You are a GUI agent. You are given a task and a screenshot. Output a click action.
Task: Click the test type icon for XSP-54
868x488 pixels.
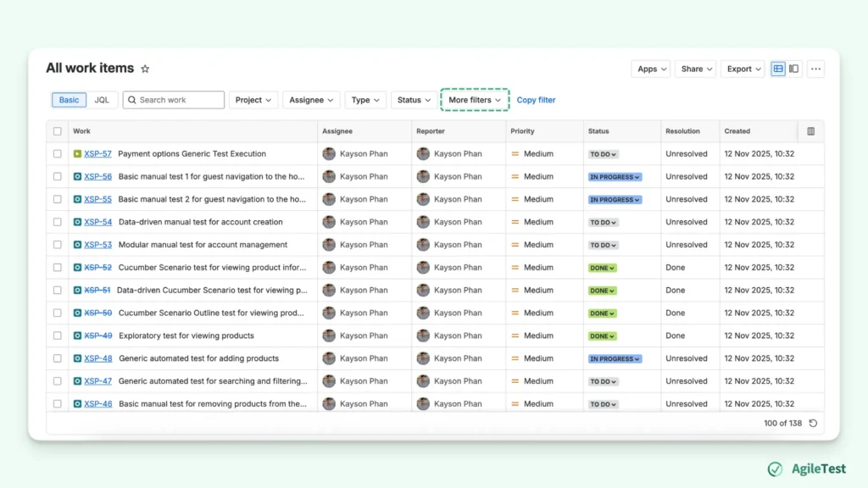tap(77, 222)
